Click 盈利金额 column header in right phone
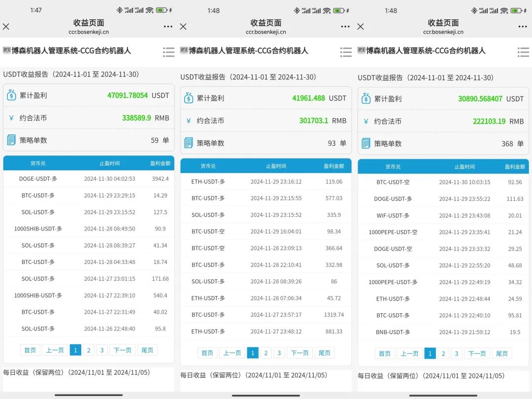Image resolution: width=532 pixels, height=399 pixels. 515,166
